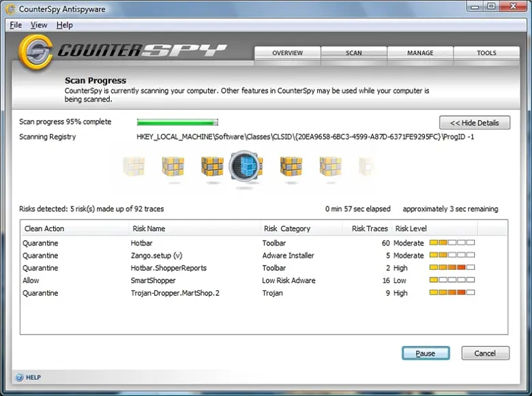Click the Scan progress 95% complete label
This screenshot has width=532, height=396.
pos(65,122)
